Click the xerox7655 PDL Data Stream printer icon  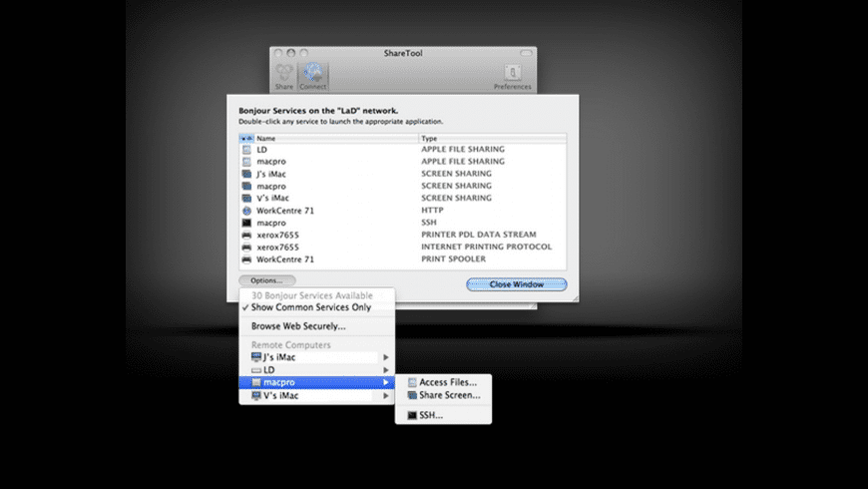(246, 235)
